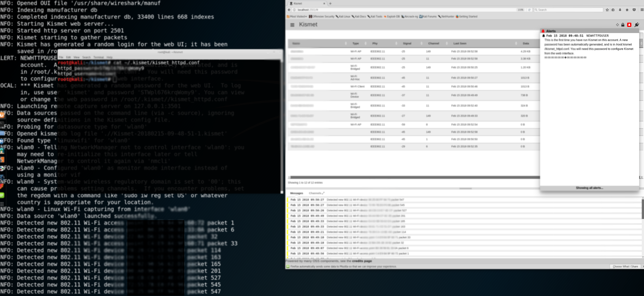Open the File menu in terminal window
This screenshot has height=296, width=644.
tap(61, 57)
